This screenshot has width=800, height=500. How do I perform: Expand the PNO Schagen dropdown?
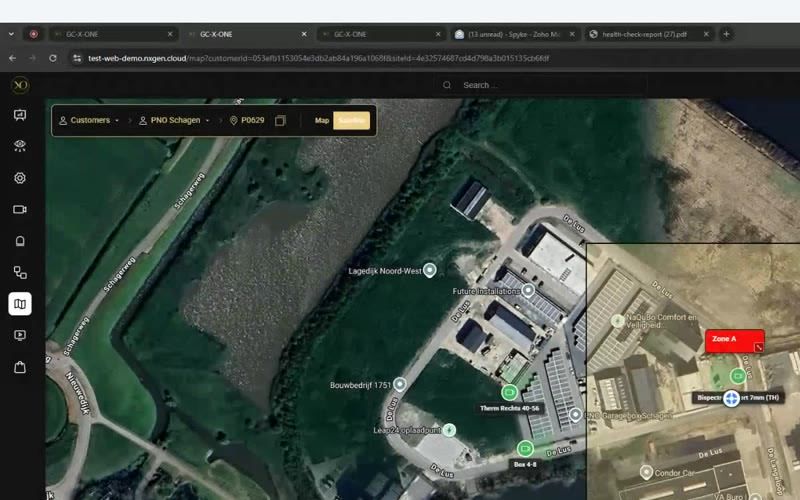pyautogui.click(x=174, y=120)
